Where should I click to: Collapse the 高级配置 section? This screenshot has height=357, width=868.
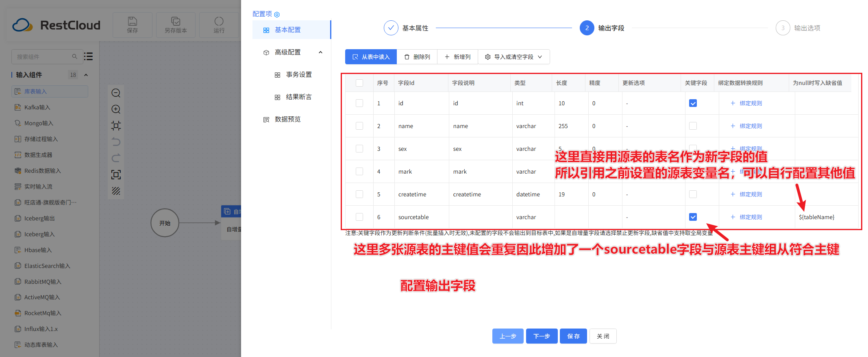320,52
